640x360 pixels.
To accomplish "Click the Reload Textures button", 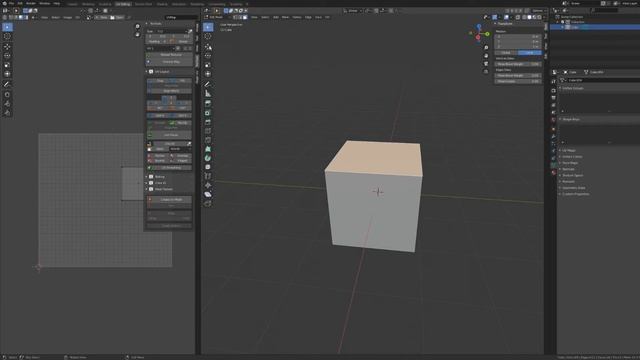I will pos(169,55).
